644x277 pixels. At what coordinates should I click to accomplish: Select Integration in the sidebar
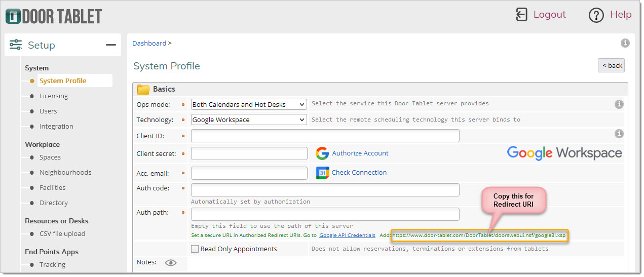[x=56, y=126]
